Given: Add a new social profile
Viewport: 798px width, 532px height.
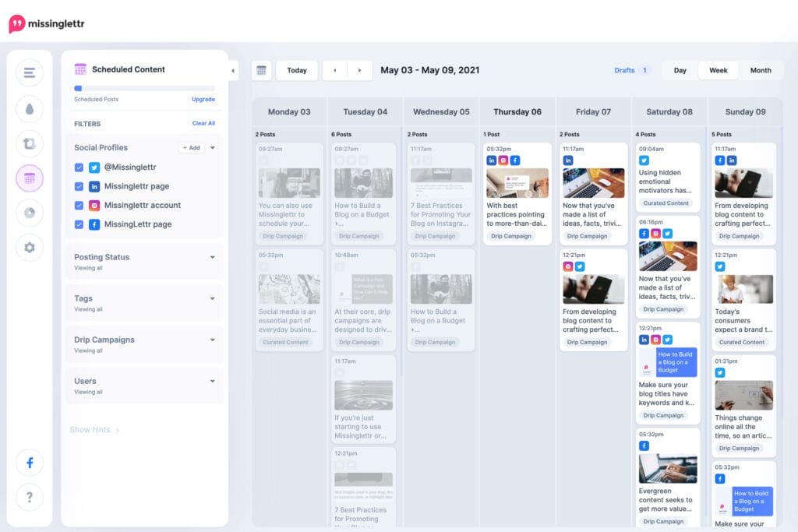Looking at the screenshot, I should pyautogui.click(x=192, y=147).
